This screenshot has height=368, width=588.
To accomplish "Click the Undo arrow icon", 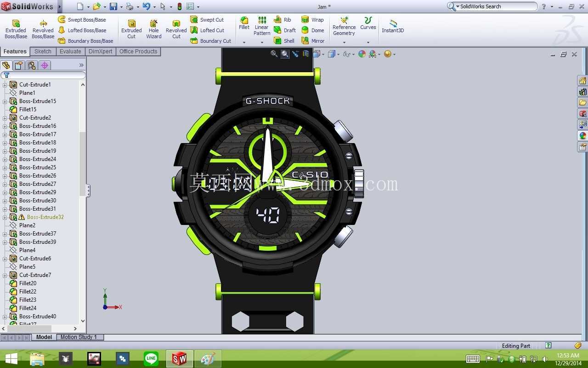I will tap(146, 6).
